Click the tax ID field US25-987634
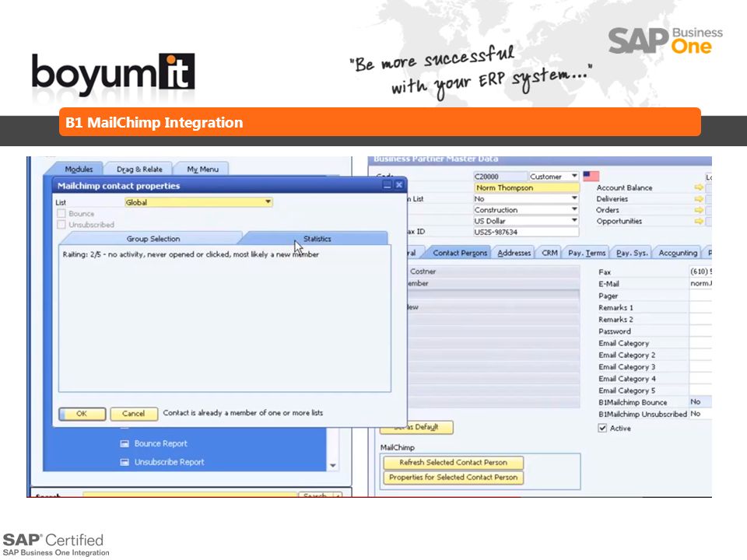 click(x=526, y=232)
